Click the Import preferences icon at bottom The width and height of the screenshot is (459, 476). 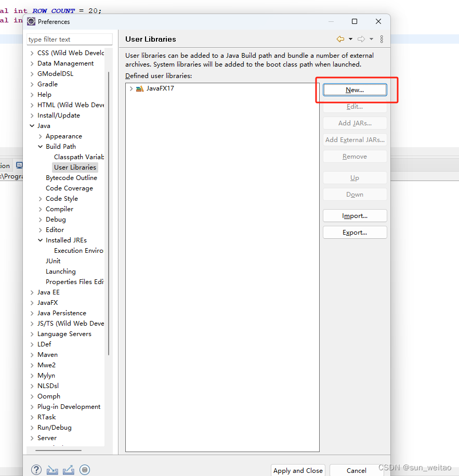click(x=52, y=470)
